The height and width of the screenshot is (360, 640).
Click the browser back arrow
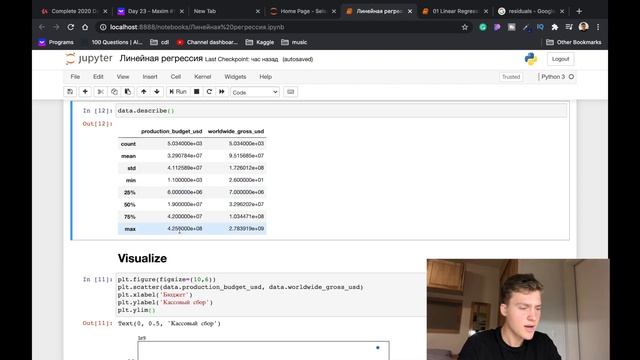click(x=42, y=27)
